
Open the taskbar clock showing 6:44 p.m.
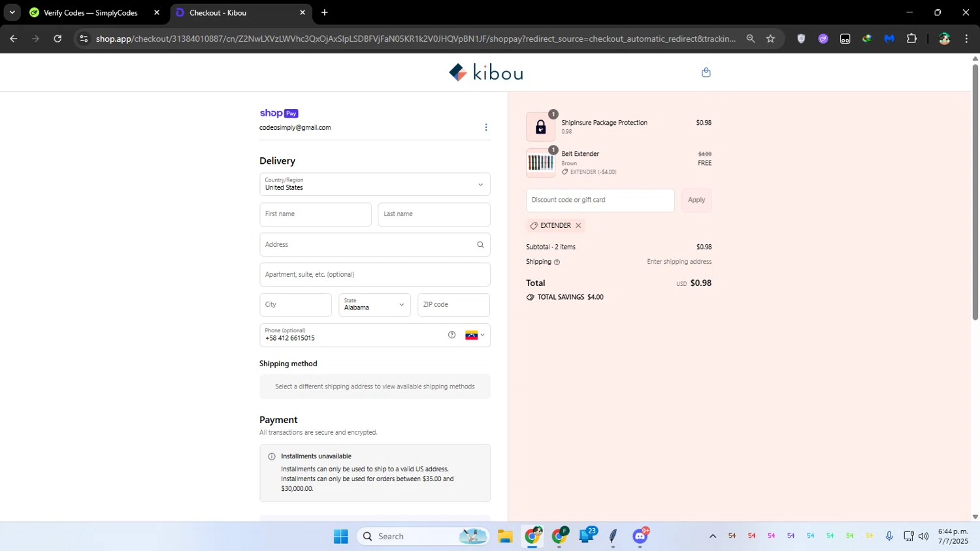(953, 537)
